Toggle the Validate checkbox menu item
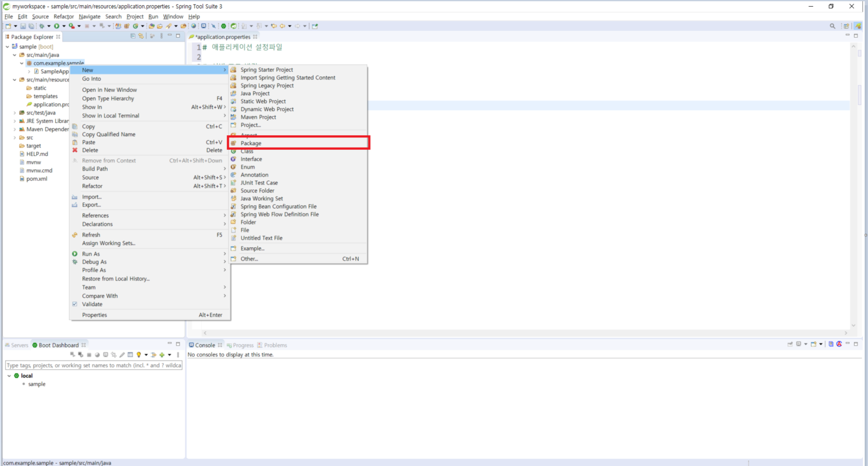Viewport: 868px width, 466px height. (x=75, y=304)
